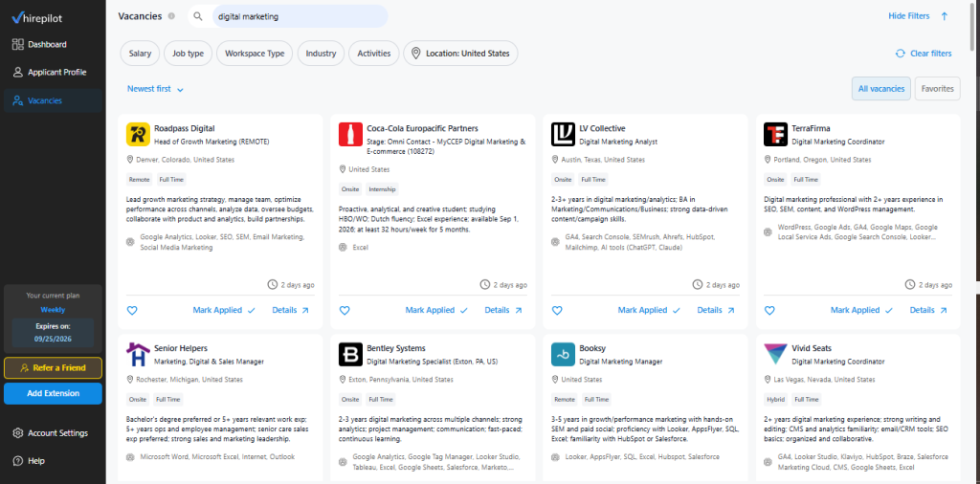Open the Workspace Type filter

[x=255, y=54]
